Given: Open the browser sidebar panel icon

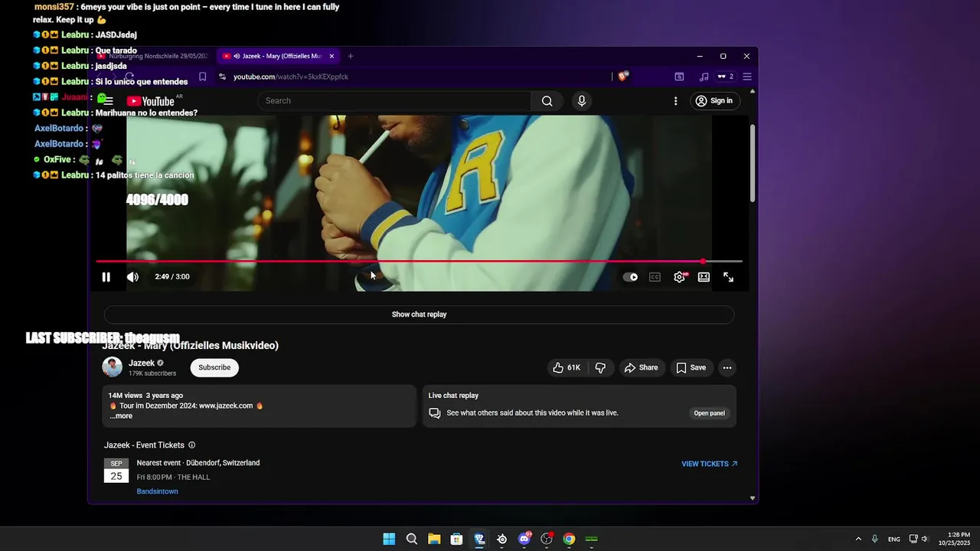Looking at the screenshot, I should [679, 77].
